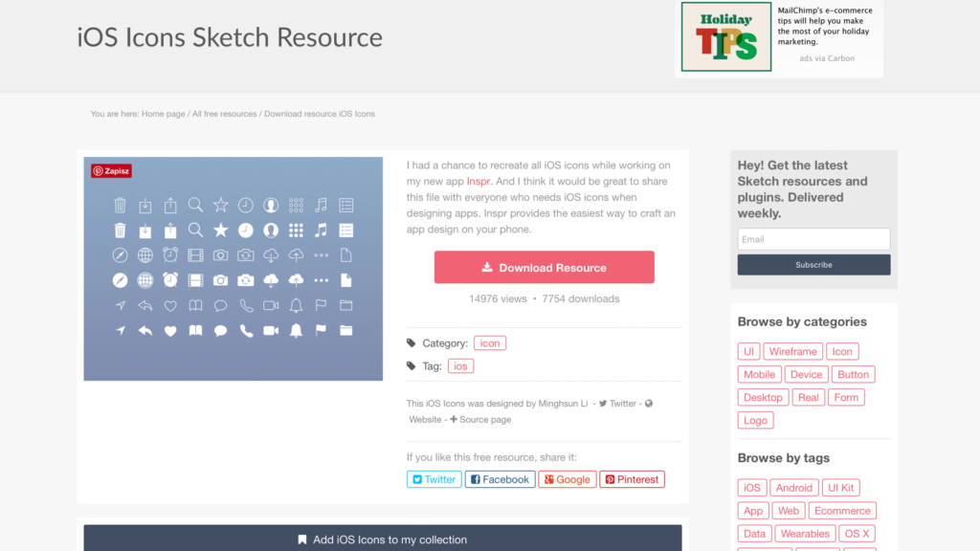Click the Subscribe button
Viewport: 980px width, 551px height.
tap(813, 265)
